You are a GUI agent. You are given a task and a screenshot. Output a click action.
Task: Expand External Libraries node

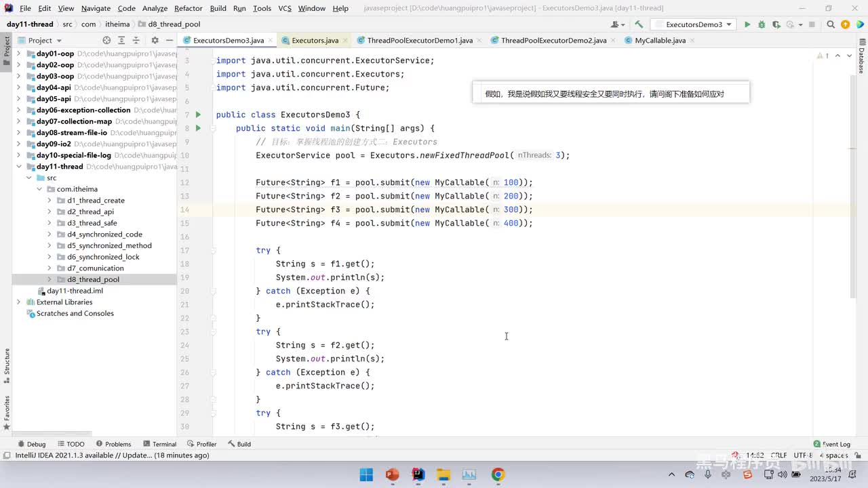click(18, 302)
